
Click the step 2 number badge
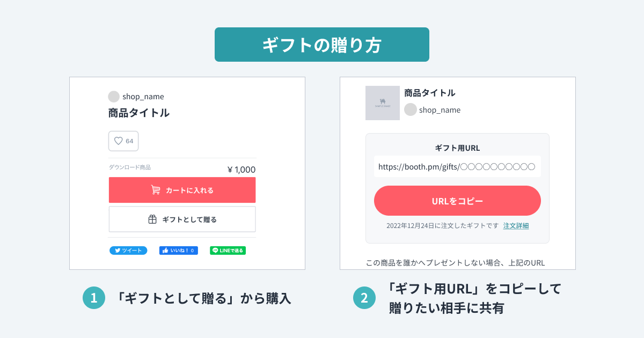[364, 298]
